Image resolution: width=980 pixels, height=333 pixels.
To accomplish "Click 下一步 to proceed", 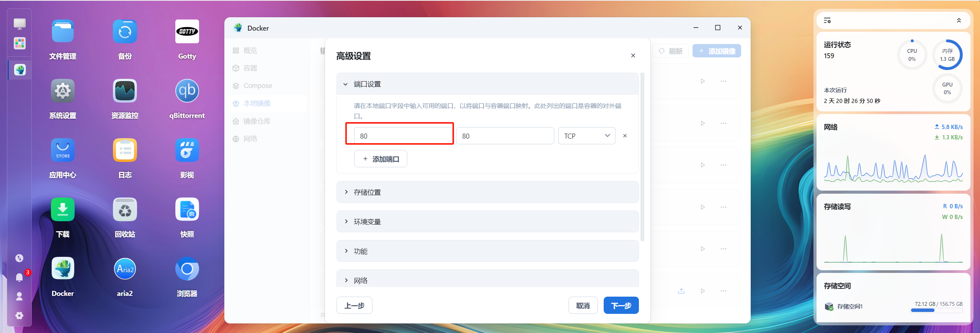I will click(621, 305).
